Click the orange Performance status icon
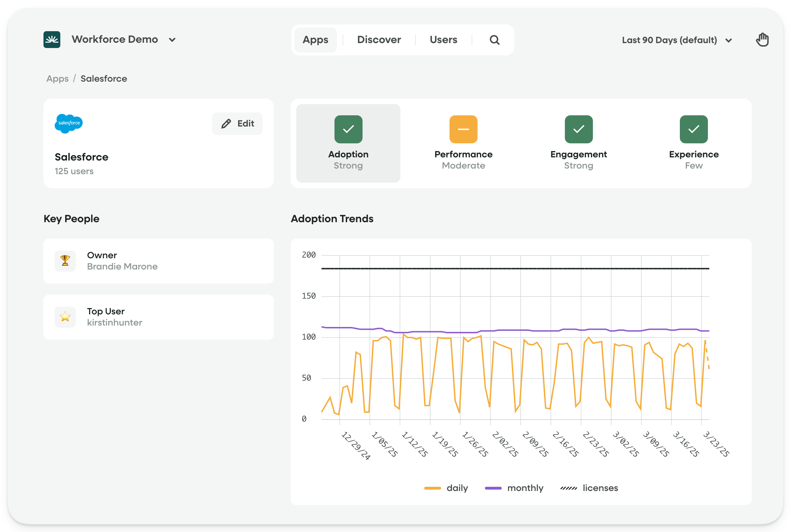This screenshot has height=532, width=791. point(464,129)
